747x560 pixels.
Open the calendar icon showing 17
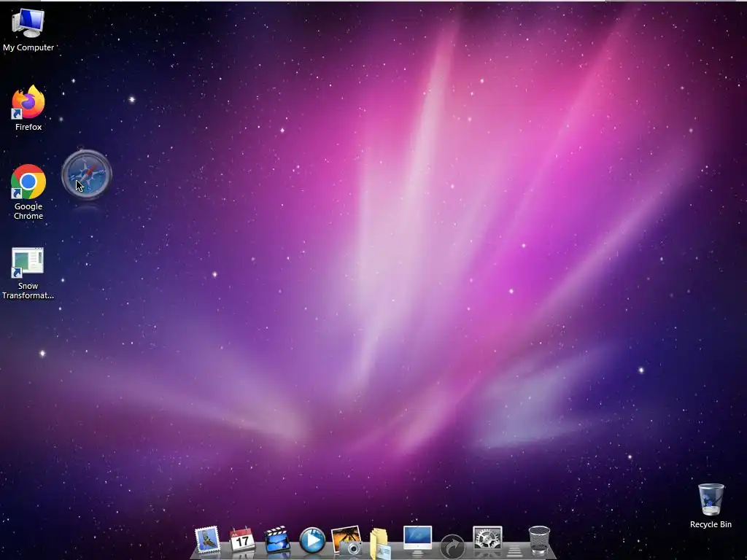click(242, 540)
